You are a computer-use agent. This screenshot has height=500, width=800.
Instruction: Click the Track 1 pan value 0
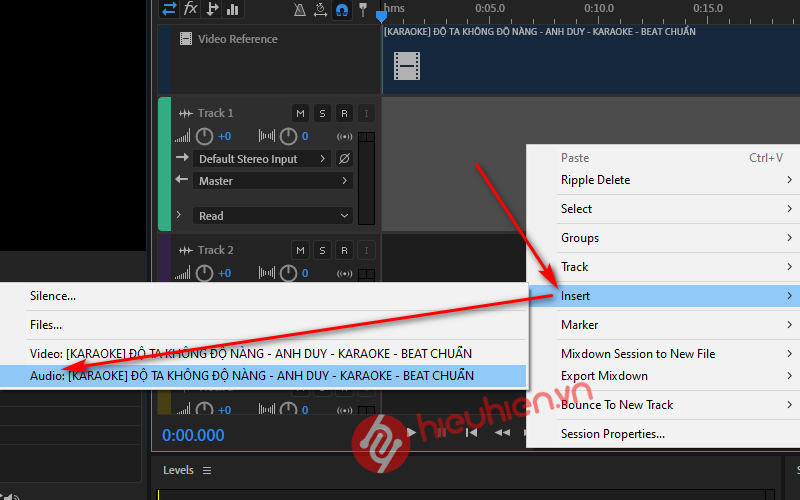(305, 136)
